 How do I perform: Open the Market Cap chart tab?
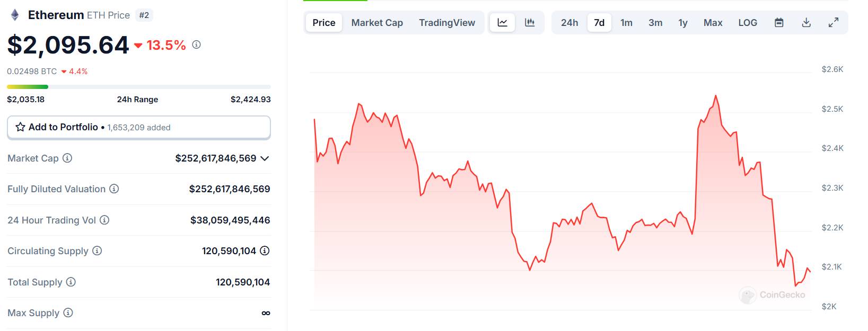377,23
